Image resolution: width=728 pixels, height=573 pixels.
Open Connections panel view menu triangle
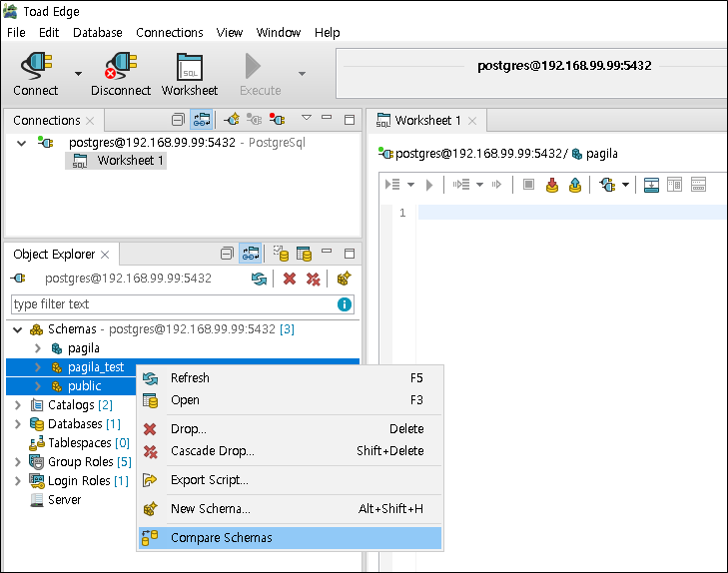[x=307, y=118]
